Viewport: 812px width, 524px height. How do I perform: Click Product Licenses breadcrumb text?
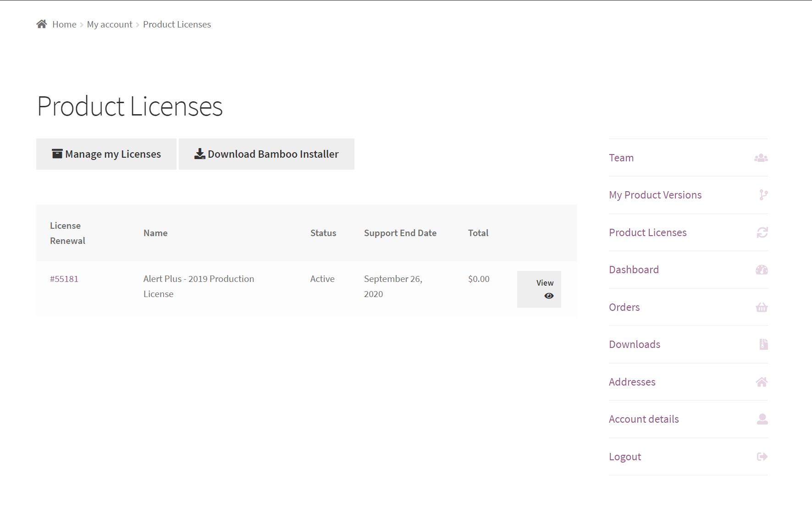(x=177, y=24)
